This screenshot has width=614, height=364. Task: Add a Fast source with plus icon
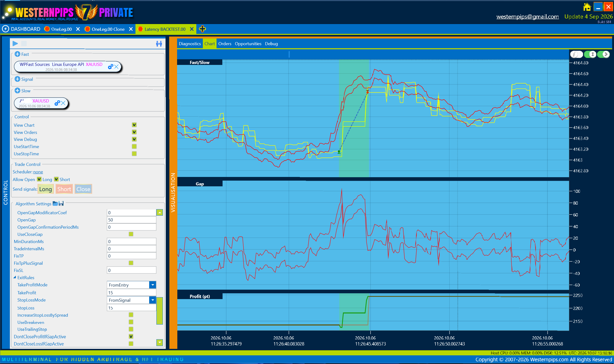[17, 54]
